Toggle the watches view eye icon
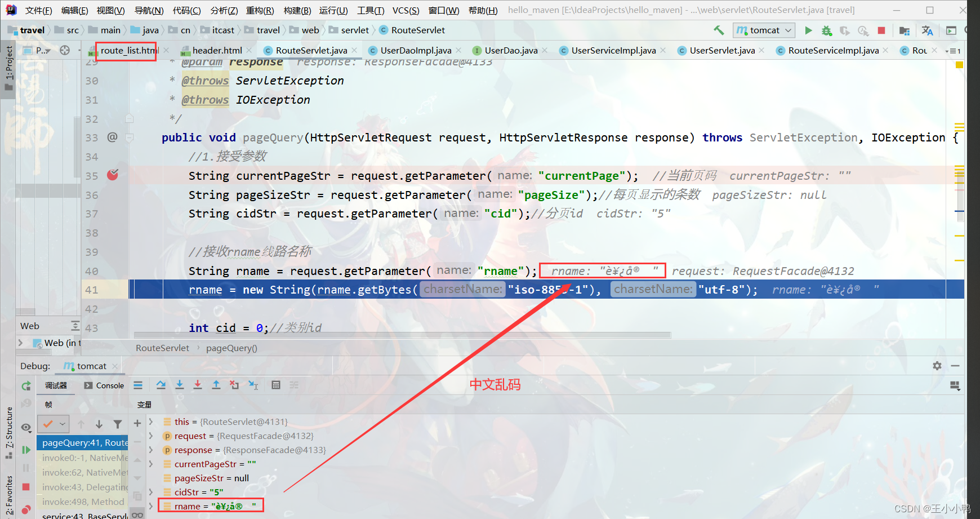The width and height of the screenshot is (980, 519). coord(26,428)
